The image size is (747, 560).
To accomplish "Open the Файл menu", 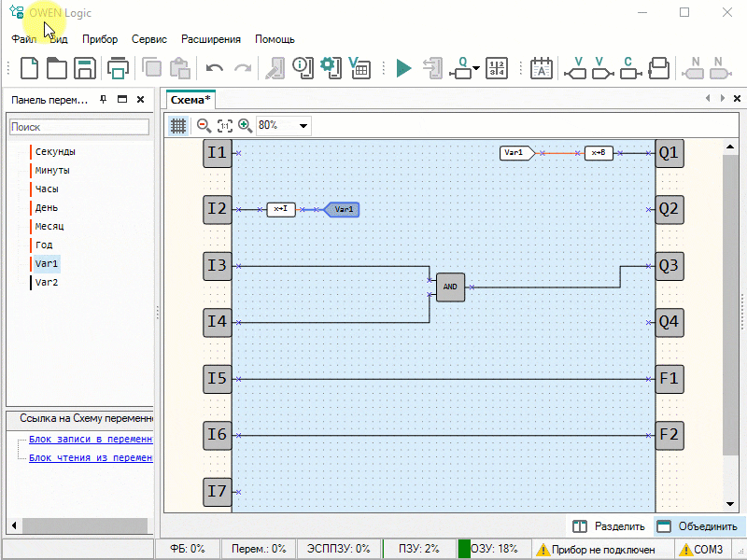I will coord(24,39).
